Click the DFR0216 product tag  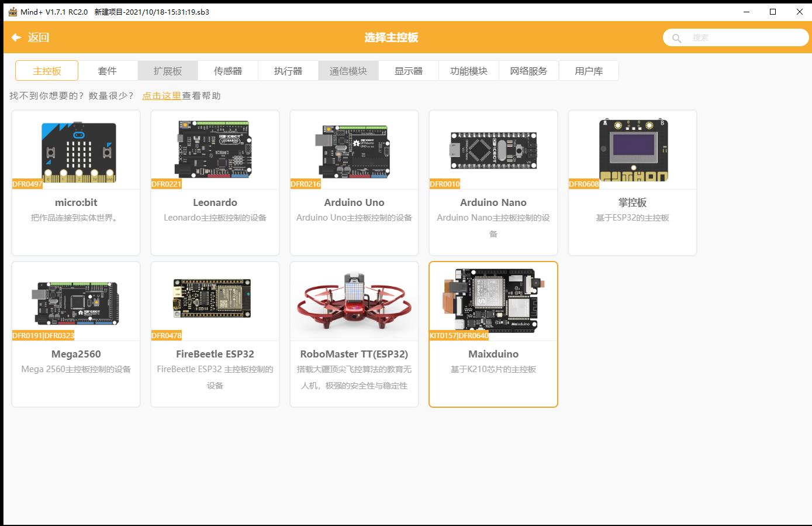[x=306, y=184]
